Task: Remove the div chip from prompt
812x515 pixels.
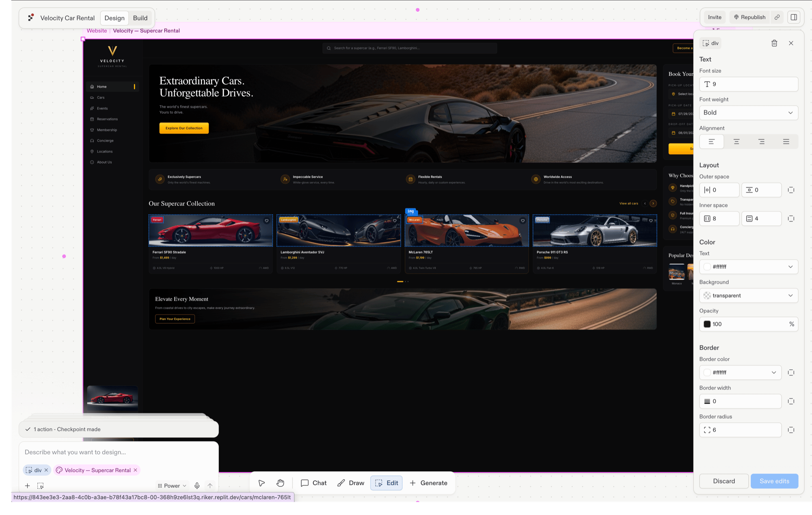Action: [x=46, y=470]
